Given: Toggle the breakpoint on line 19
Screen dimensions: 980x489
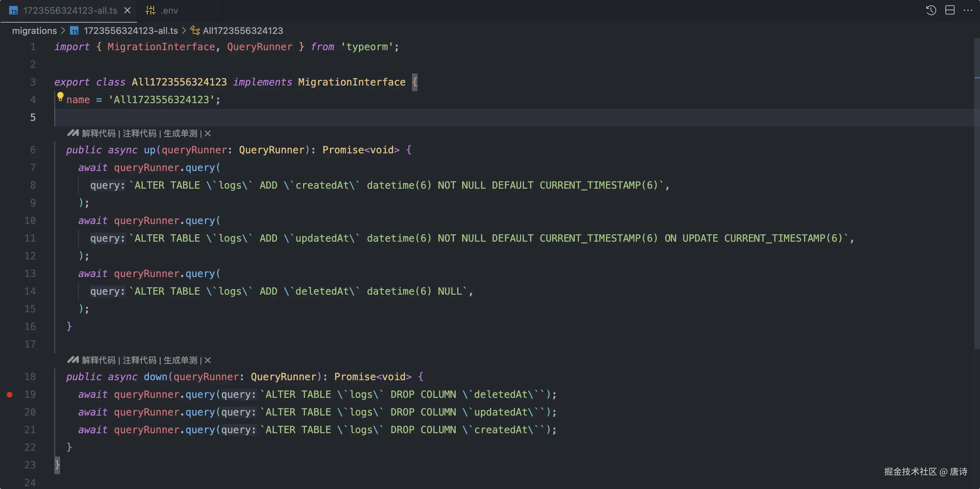Looking at the screenshot, I should coord(10,395).
